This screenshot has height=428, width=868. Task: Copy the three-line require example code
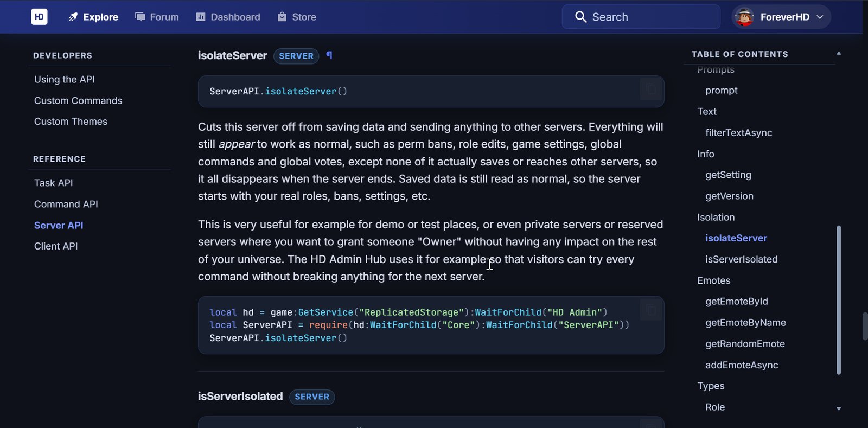coord(650,310)
